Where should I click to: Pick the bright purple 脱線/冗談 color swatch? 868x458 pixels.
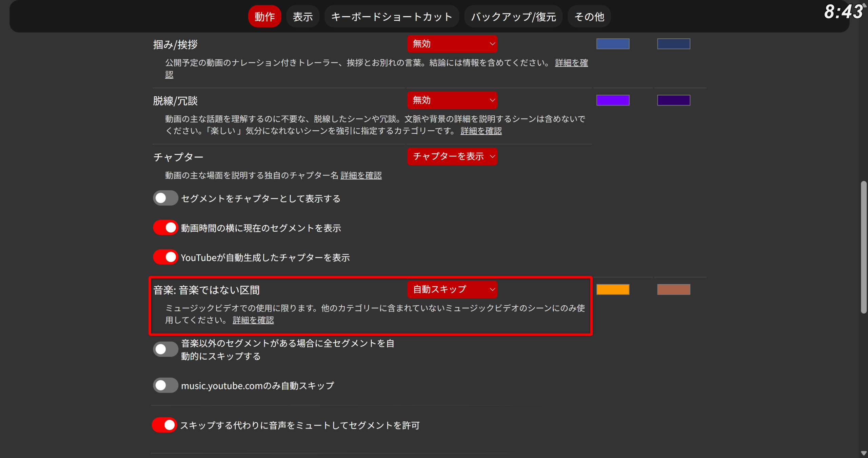[613, 100]
